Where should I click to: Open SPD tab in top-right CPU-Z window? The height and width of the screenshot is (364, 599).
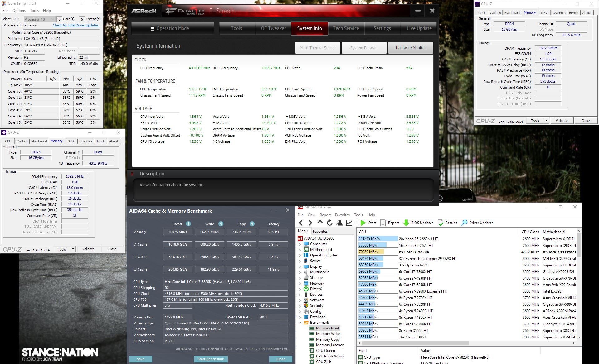point(544,13)
